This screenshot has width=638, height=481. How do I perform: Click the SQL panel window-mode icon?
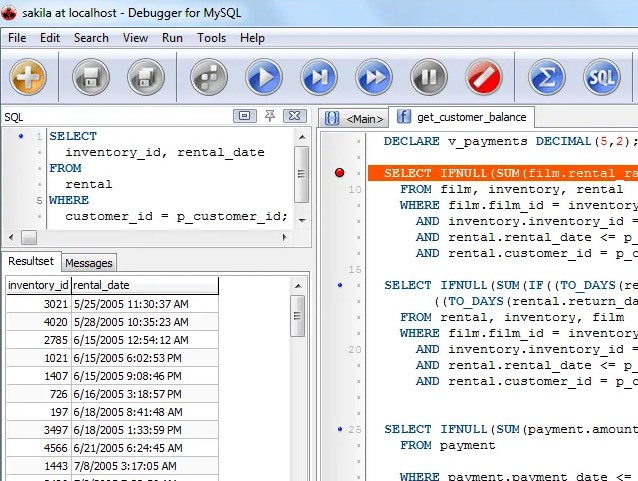(x=245, y=116)
